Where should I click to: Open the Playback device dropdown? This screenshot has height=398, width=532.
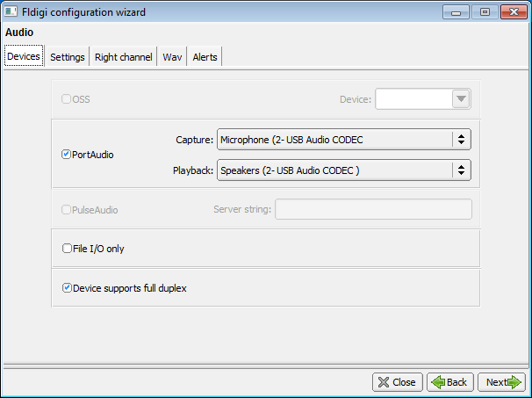[344, 170]
